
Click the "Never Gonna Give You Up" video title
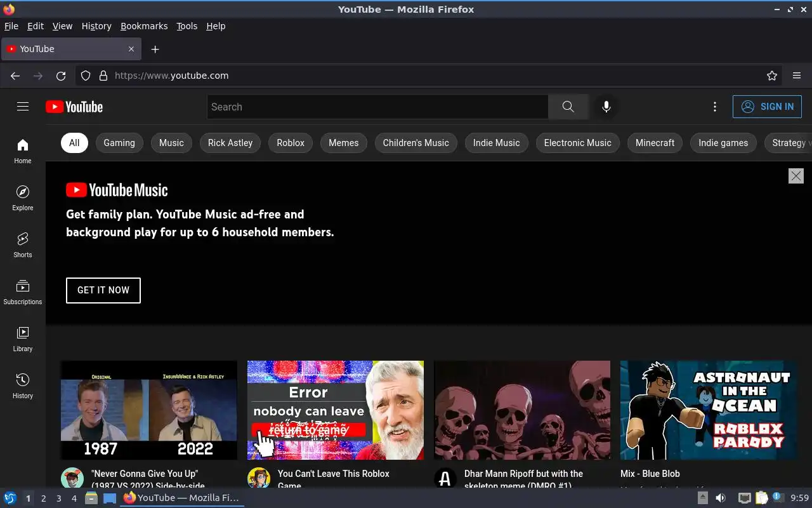[148, 479]
